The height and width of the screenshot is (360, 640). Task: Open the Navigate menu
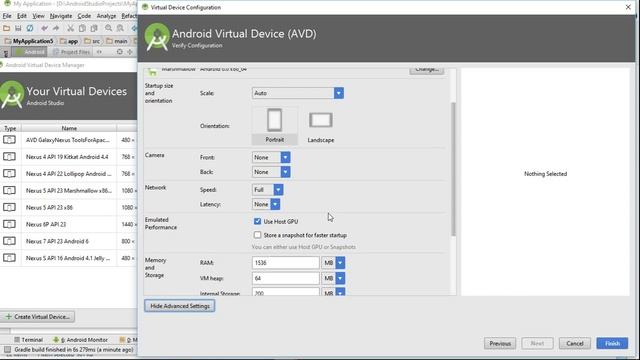(61, 16)
